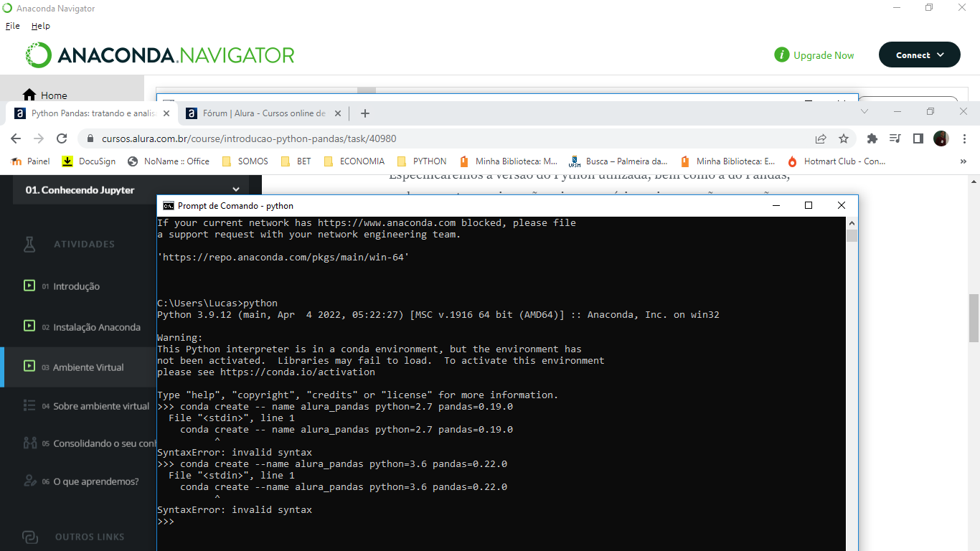This screenshot has height=551, width=980.
Task: Close the Fórum Alura tab
Action: [339, 113]
